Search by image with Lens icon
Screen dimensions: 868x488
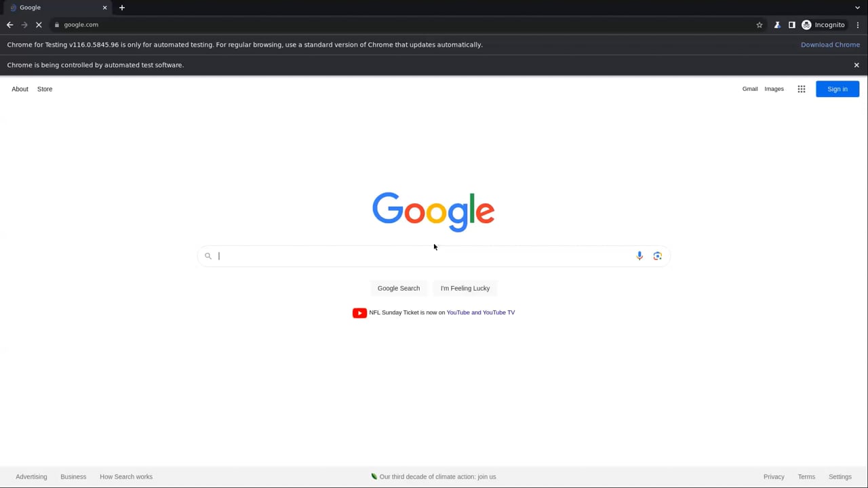[657, 256]
